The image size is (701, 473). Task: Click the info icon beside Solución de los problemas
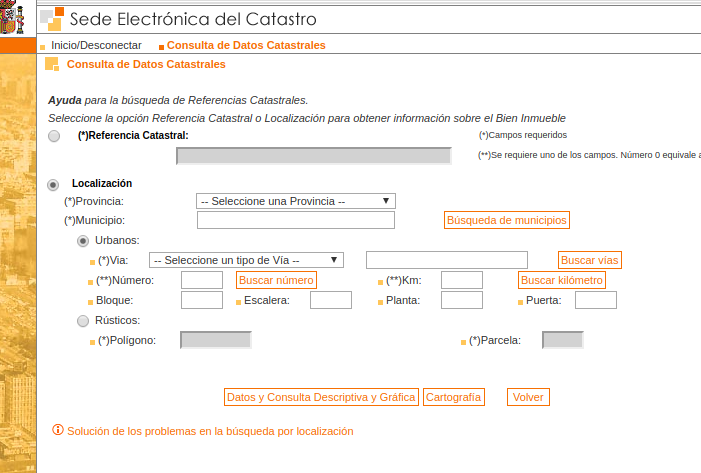[58, 430]
